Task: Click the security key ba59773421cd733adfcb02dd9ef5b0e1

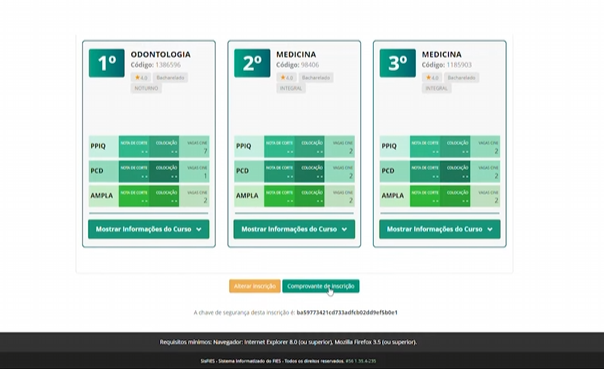Action: pyautogui.click(x=347, y=312)
